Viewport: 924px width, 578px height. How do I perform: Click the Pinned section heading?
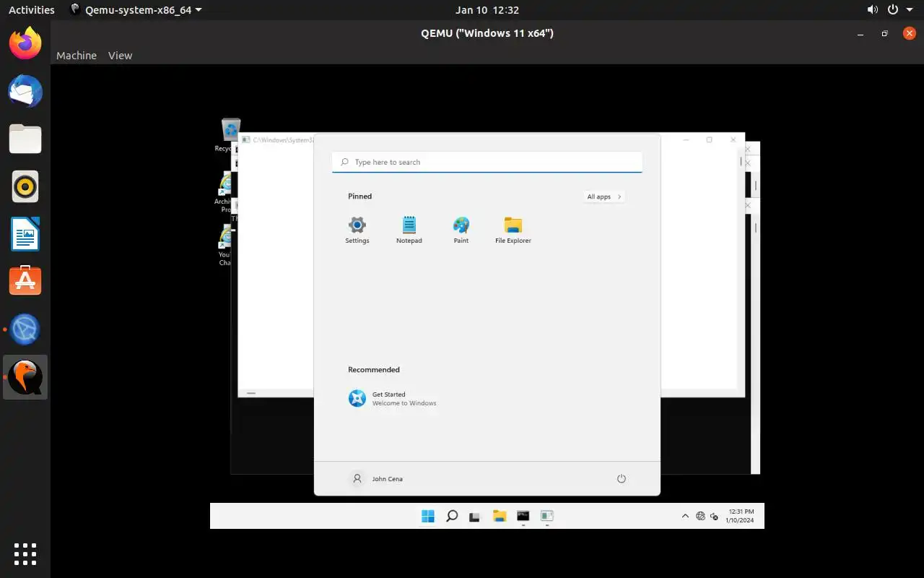[x=359, y=197]
